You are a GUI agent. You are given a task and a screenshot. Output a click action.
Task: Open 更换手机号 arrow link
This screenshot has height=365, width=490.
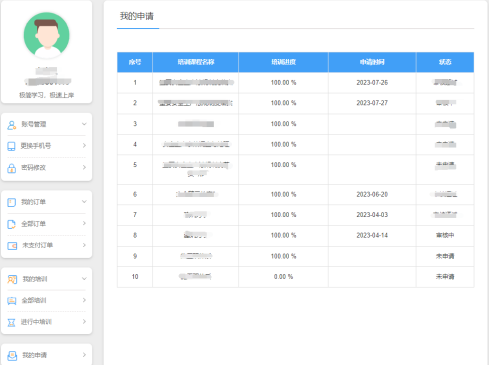click(84, 145)
